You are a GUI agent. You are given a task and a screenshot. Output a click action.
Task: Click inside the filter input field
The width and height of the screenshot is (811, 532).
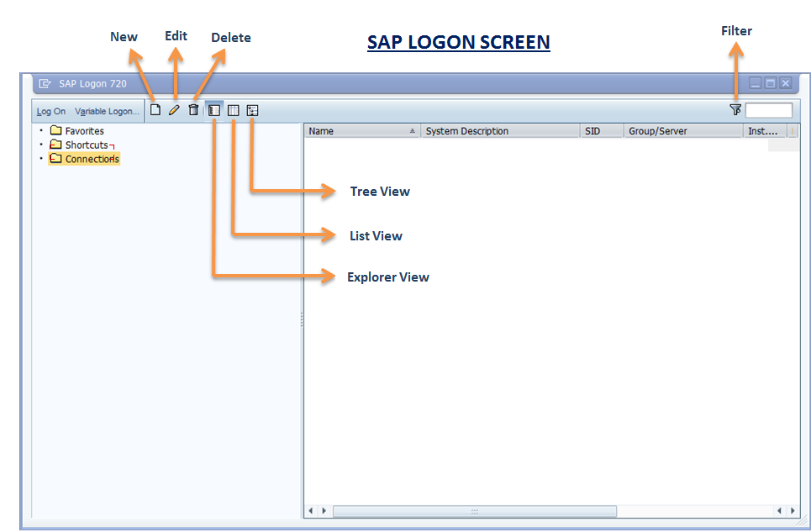click(x=769, y=109)
